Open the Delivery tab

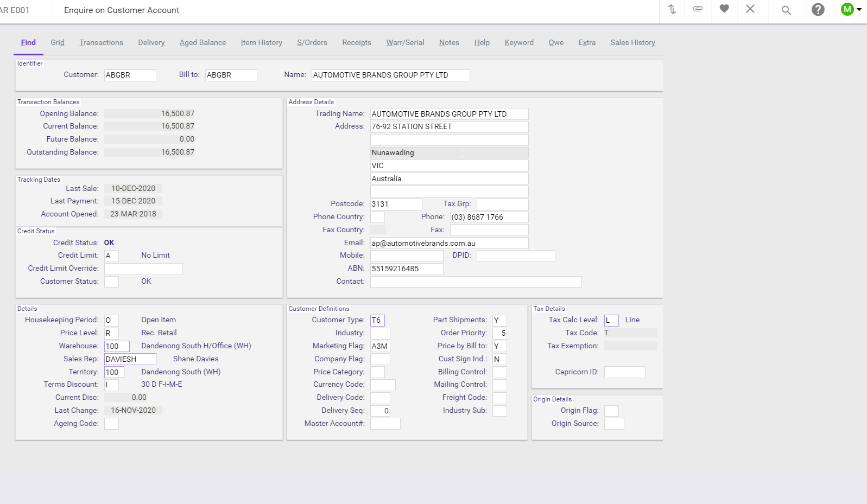tap(151, 42)
